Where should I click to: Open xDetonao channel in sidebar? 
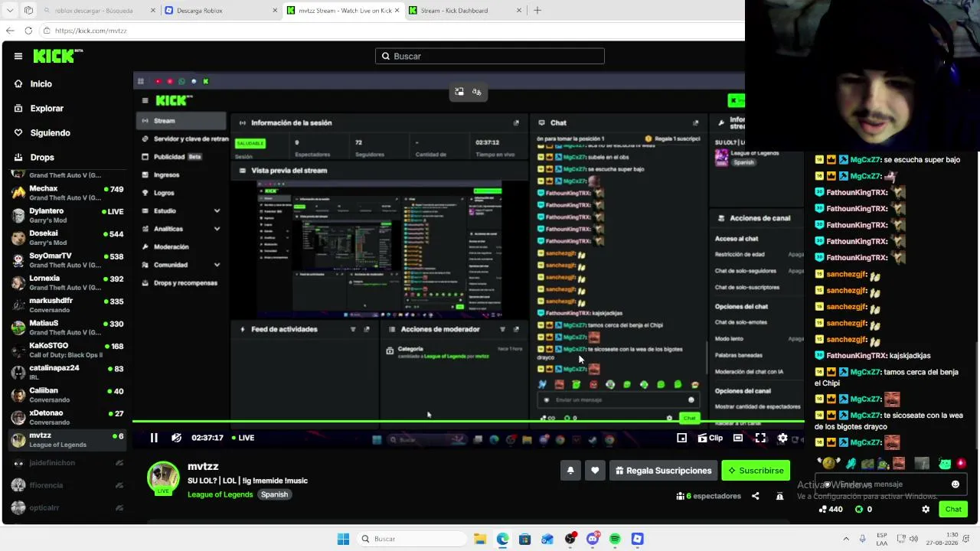(67, 417)
